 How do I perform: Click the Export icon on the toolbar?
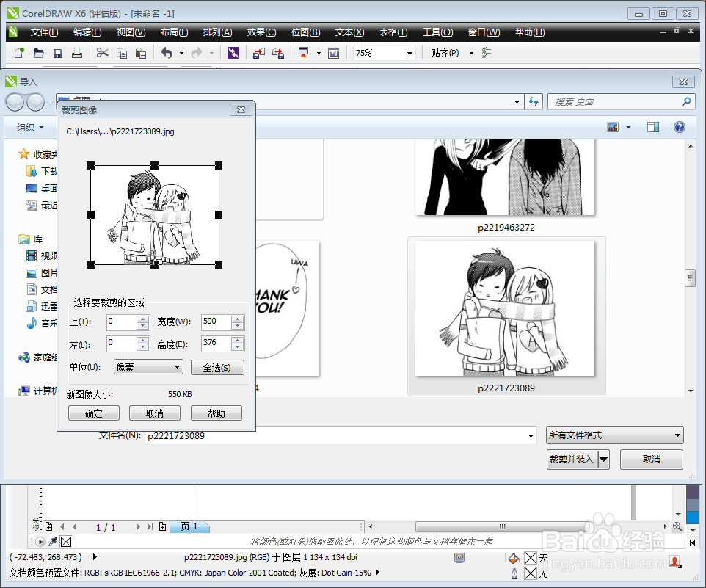pyautogui.click(x=280, y=53)
